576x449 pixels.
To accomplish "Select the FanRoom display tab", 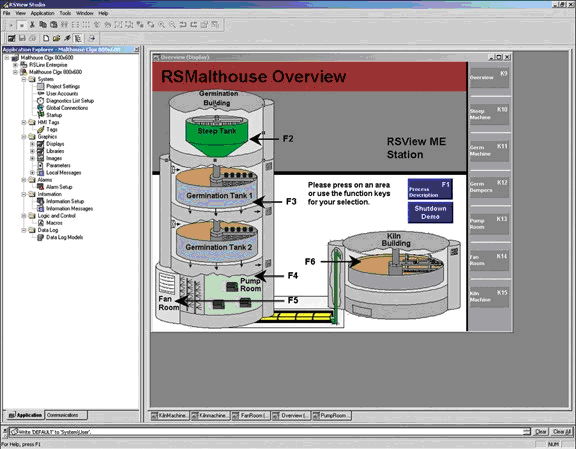I will (x=251, y=416).
